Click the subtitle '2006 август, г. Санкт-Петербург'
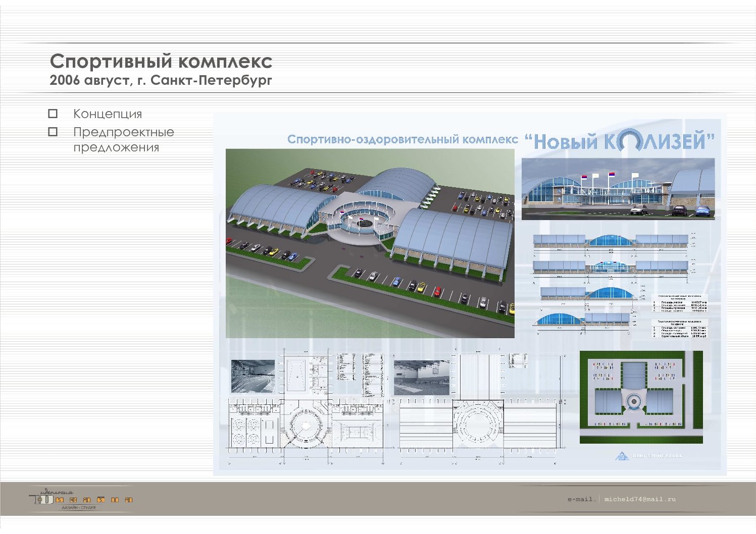The image size is (756, 534). [161, 80]
